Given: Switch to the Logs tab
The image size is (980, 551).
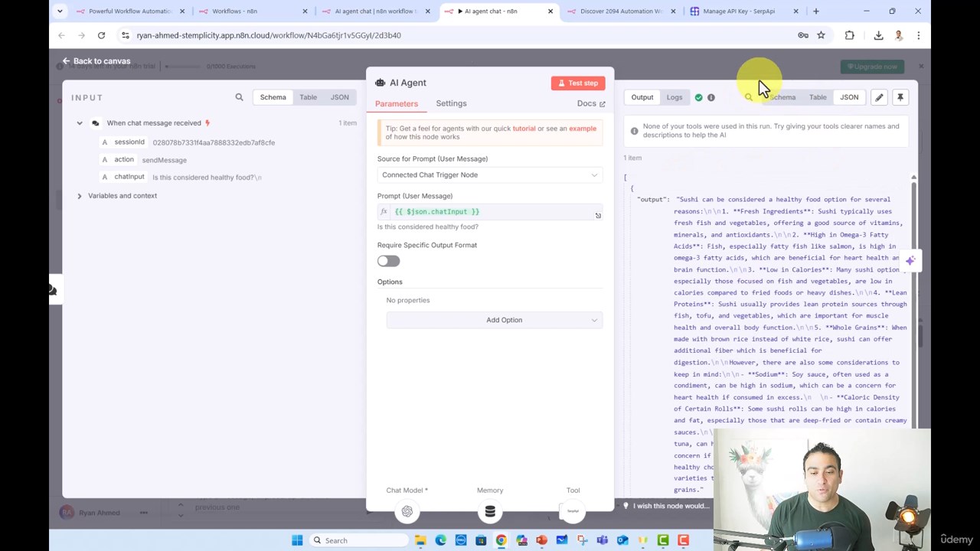Looking at the screenshot, I should [x=675, y=97].
